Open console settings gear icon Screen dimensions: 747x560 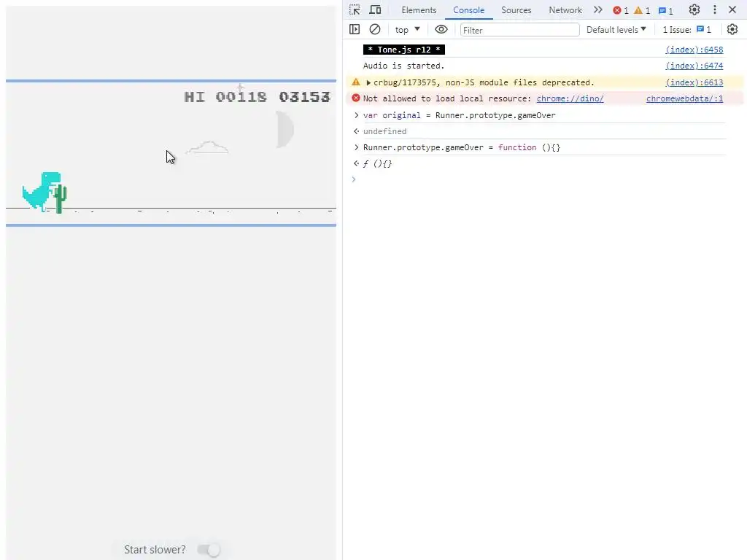tap(732, 29)
